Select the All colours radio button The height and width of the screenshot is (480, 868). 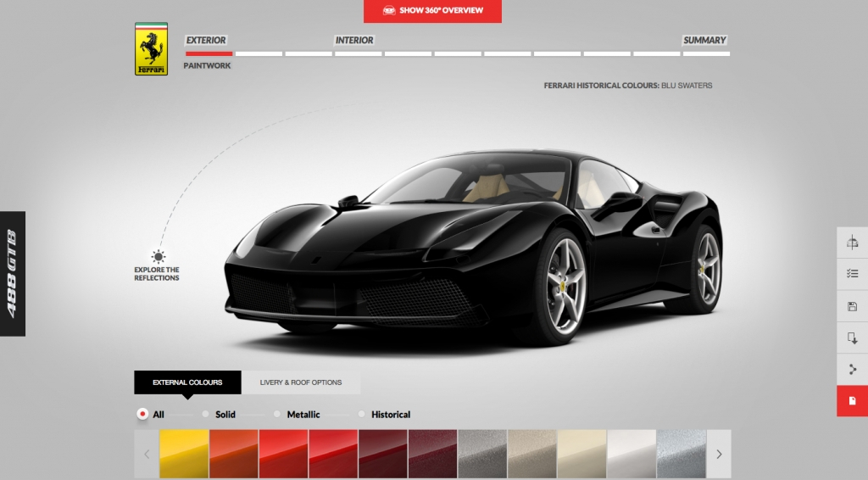142,414
